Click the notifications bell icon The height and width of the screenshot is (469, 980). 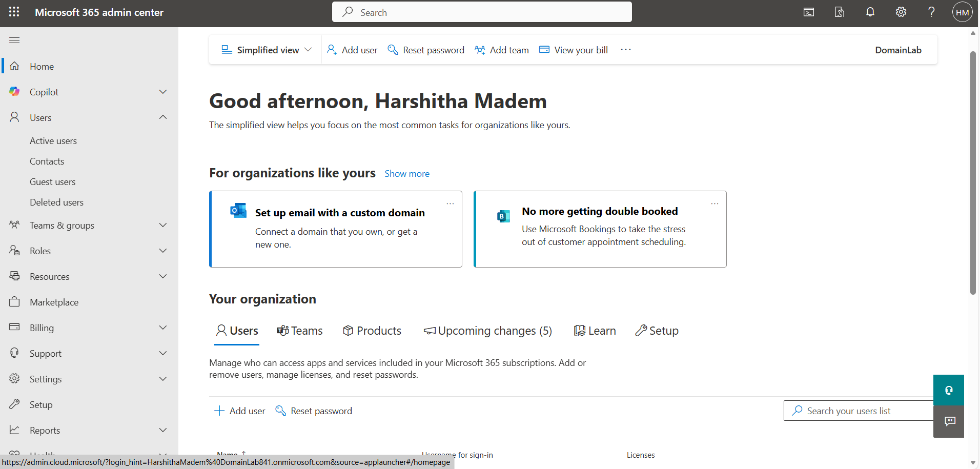(x=870, y=12)
